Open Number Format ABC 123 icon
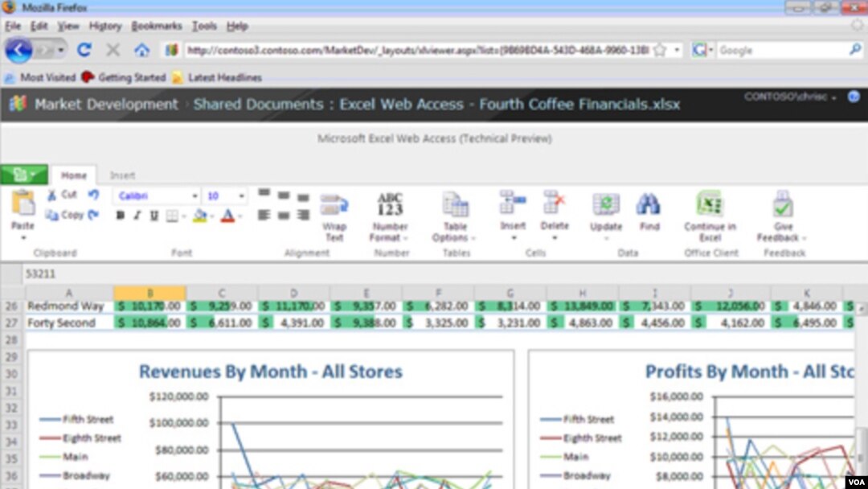 [390, 204]
